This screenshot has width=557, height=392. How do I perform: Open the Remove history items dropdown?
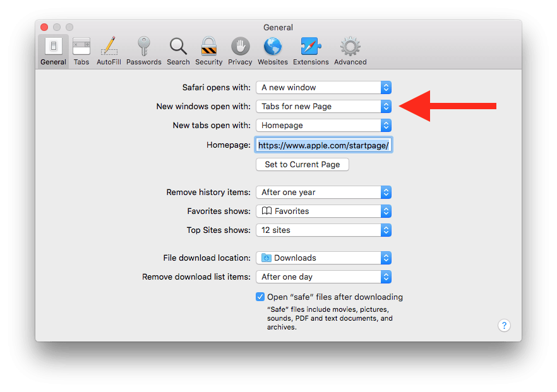pyautogui.click(x=323, y=192)
